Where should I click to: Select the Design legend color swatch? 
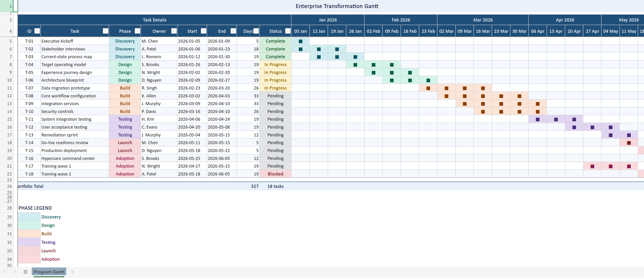pyautogui.click(x=29, y=225)
